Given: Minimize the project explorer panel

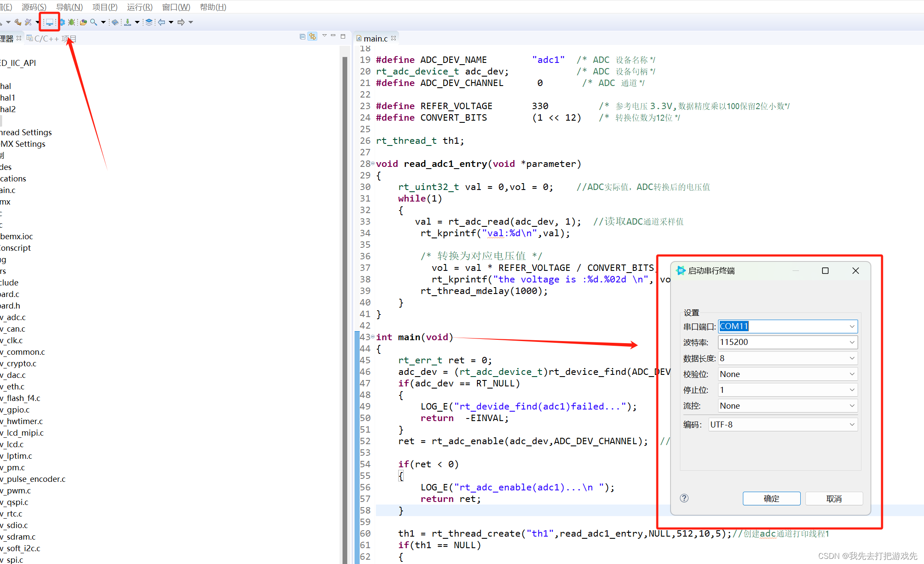Looking at the screenshot, I should coord(333,36).
